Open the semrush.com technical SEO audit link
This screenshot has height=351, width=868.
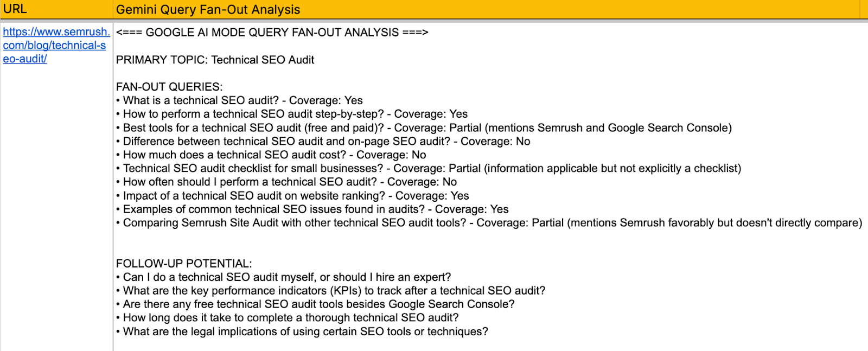[x=54, y=46]
